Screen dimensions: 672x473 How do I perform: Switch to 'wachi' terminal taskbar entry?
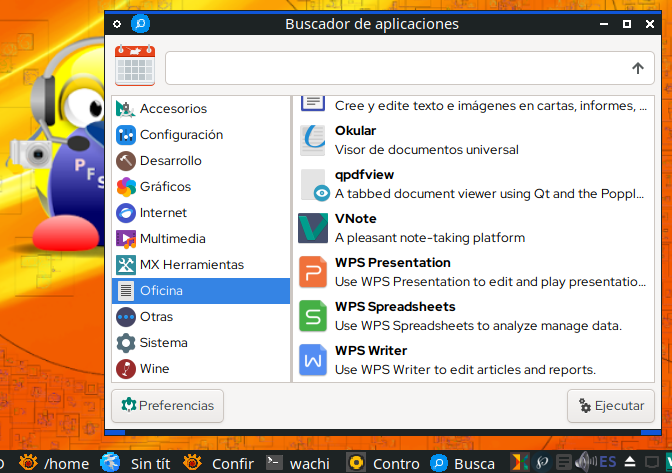click(x=298, y=463)
